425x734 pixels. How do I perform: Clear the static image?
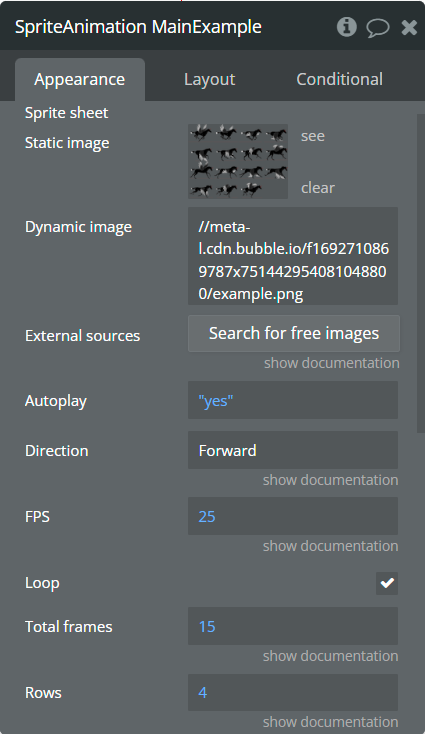pyautogui.click(x=318, y=188)
